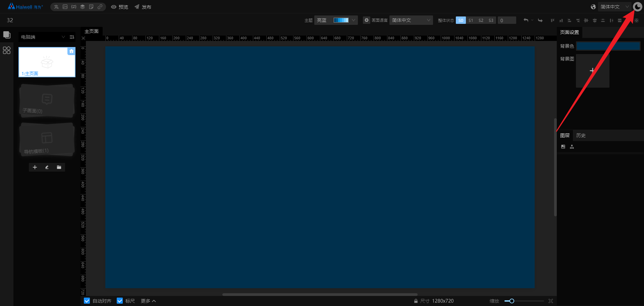Open the image library icon in top toolbar

point(65,7)
